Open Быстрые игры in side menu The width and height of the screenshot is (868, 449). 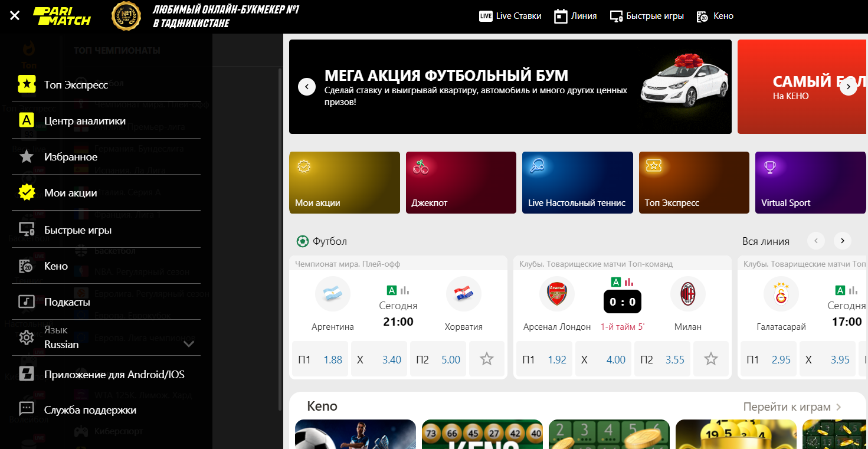pyautogui.click(x=106, y=230)
